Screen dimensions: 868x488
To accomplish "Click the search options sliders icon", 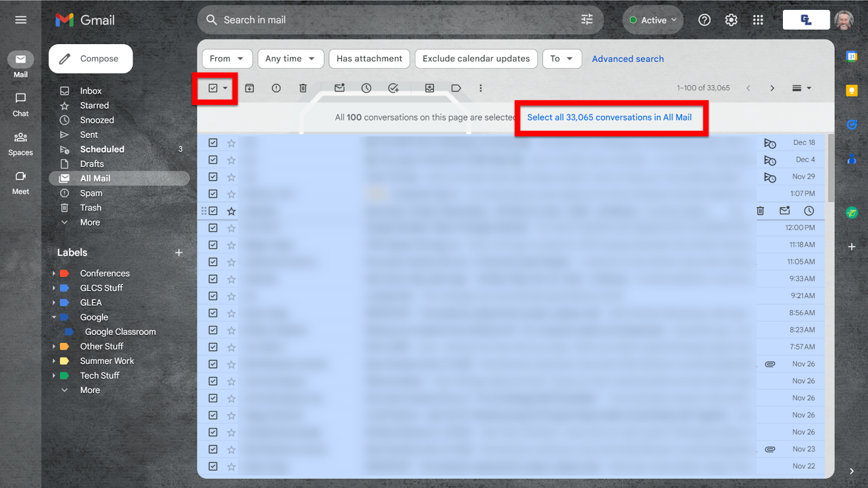I will [587, 20].
